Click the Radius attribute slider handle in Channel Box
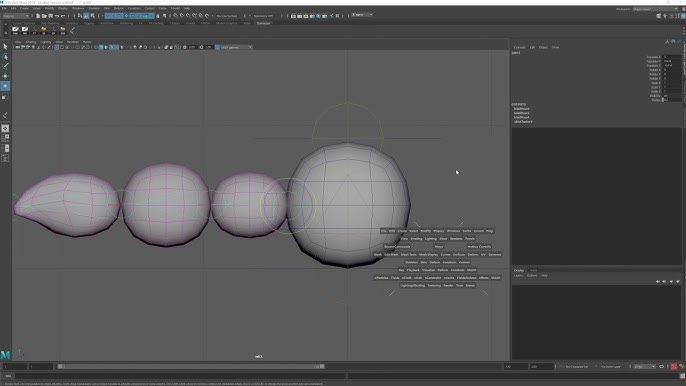 (662, 100)
